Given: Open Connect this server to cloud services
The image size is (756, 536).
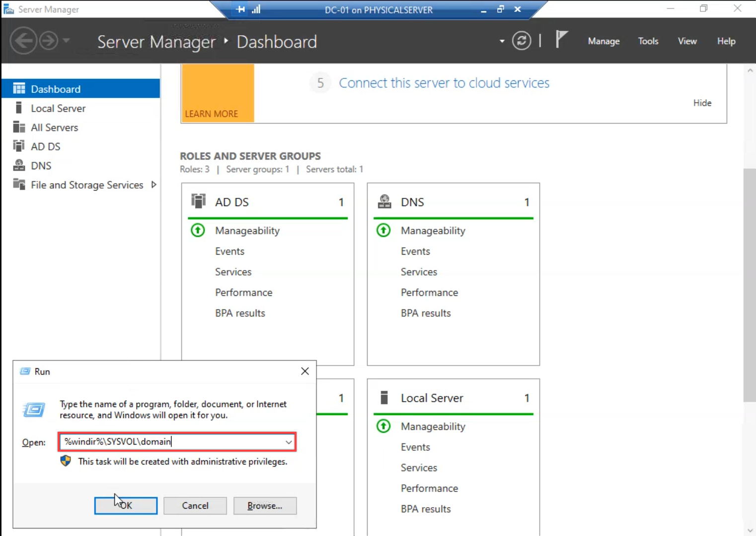Looking at the screenshot, I should click(x=444, y=83).
